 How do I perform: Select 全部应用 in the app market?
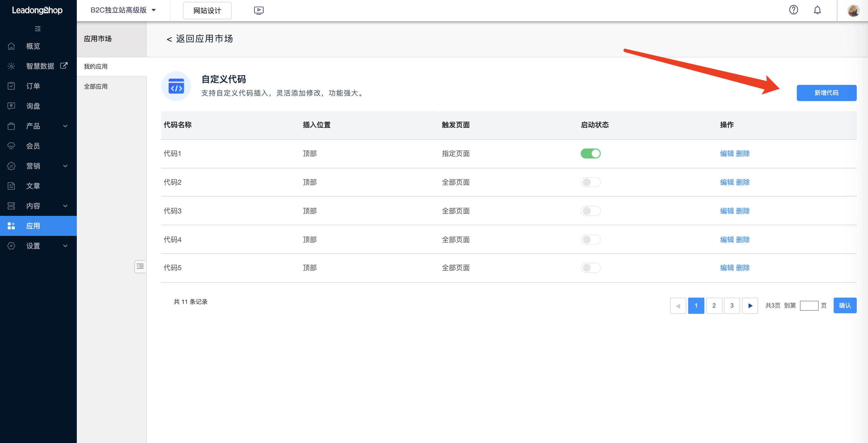96,86
